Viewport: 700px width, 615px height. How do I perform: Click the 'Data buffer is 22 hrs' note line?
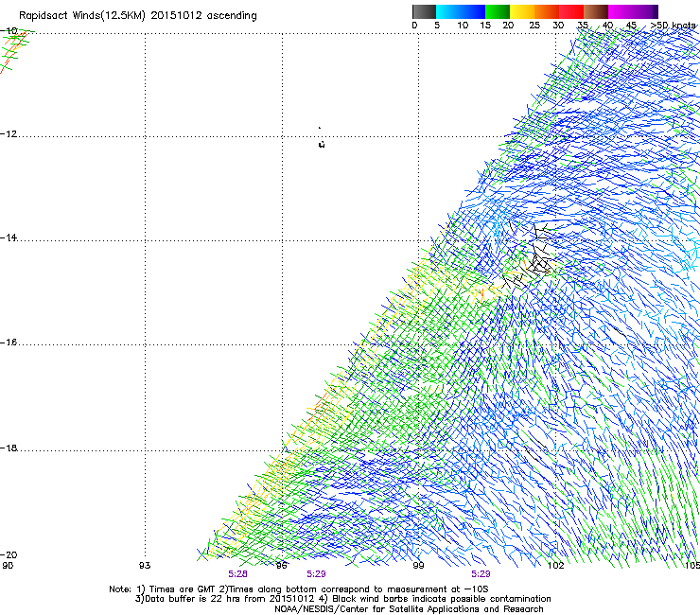pos(342,599)
